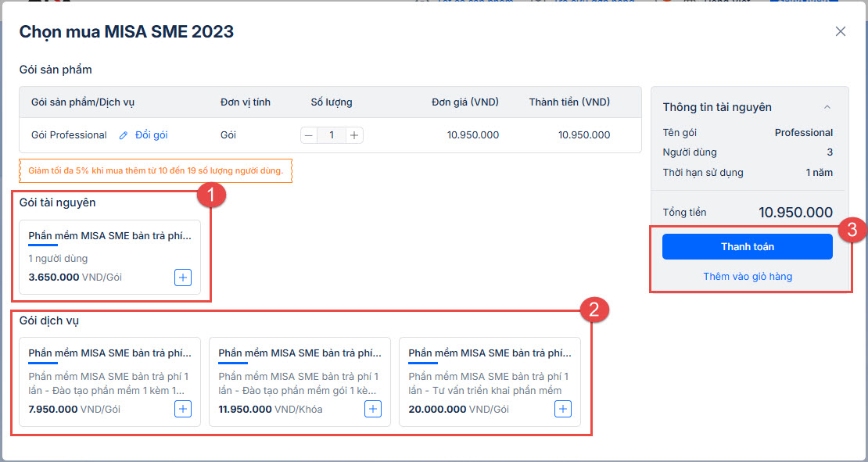Screen dimensions: 868x462
Task: Add the 3.650.000 VND resource package
Action: click(x=183, y=278)
